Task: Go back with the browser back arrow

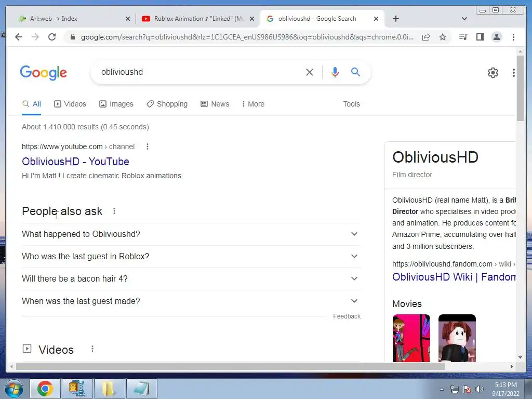Action: pyautogui.click(x=19, y=37)
